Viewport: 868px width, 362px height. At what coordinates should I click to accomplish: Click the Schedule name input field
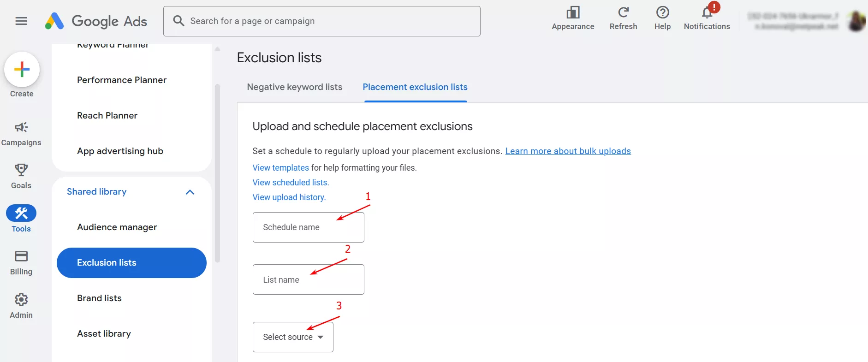[308, 227]
